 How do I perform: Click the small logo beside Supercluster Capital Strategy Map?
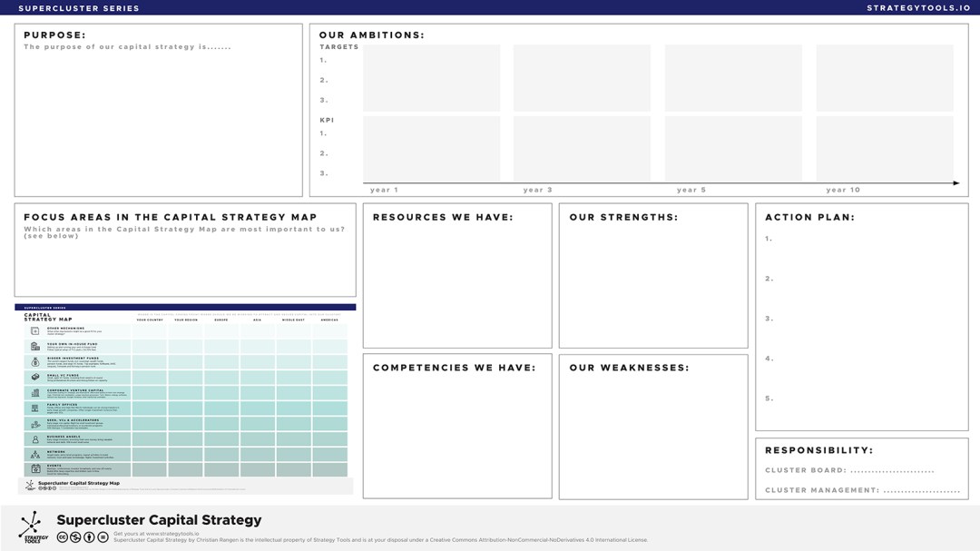coord(30,485)
